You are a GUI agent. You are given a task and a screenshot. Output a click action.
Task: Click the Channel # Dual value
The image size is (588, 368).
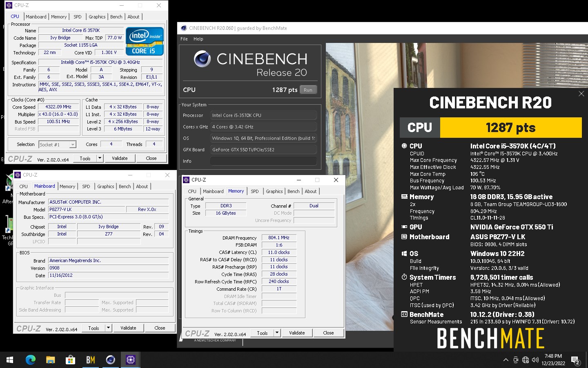[x=314, y=206]
